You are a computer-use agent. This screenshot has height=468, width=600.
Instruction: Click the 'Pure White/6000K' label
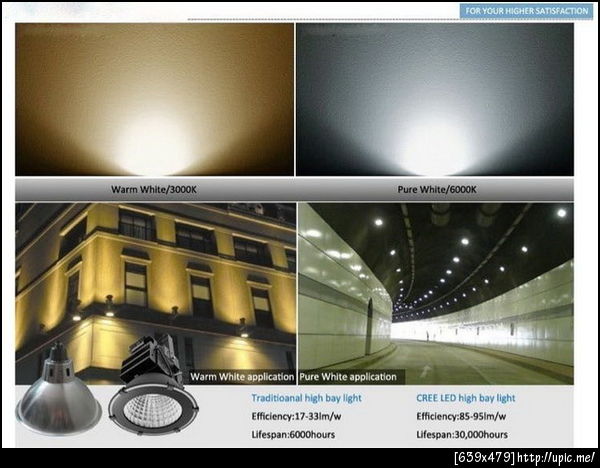coord(437,189)
